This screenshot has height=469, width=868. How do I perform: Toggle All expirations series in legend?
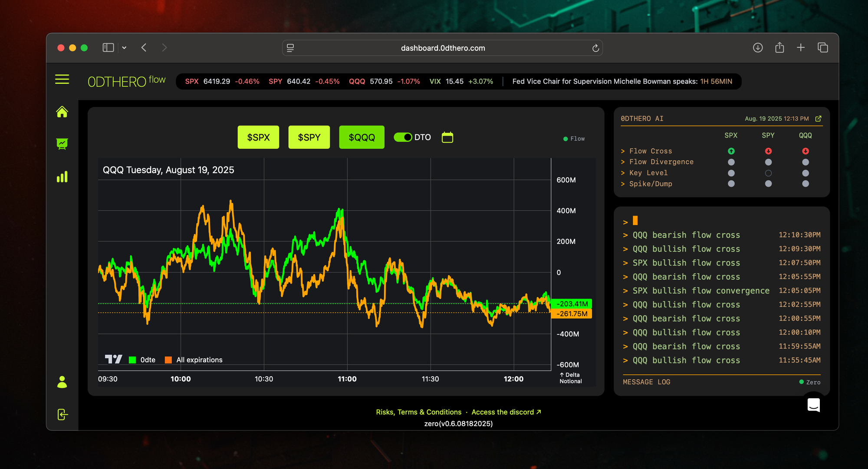click(x=194, y=360)
